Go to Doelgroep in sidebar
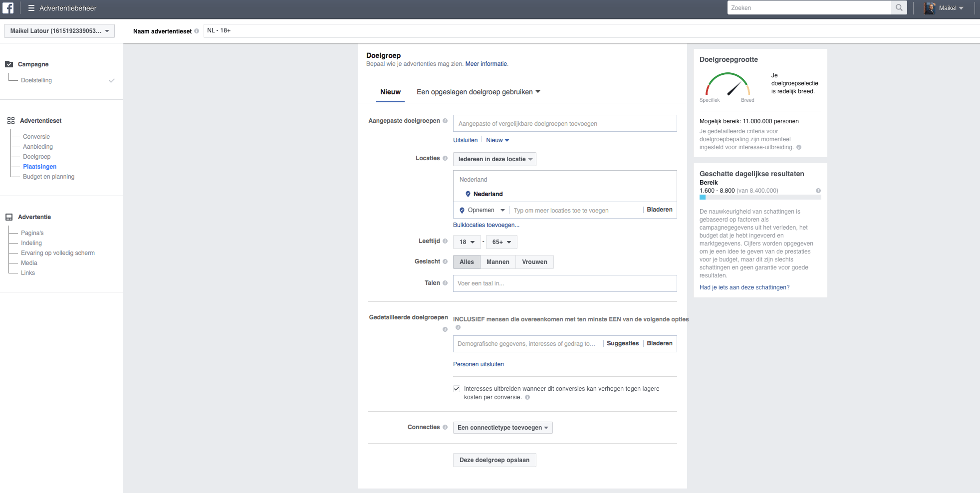The image size is (980, 493). (x=36, y=157)
